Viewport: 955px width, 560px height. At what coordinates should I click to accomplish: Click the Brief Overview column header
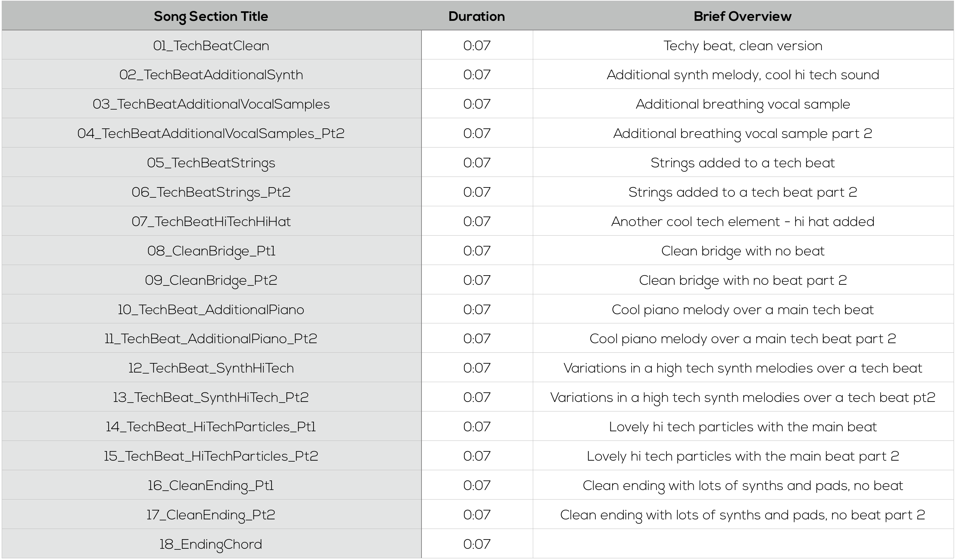pos(743,16)
